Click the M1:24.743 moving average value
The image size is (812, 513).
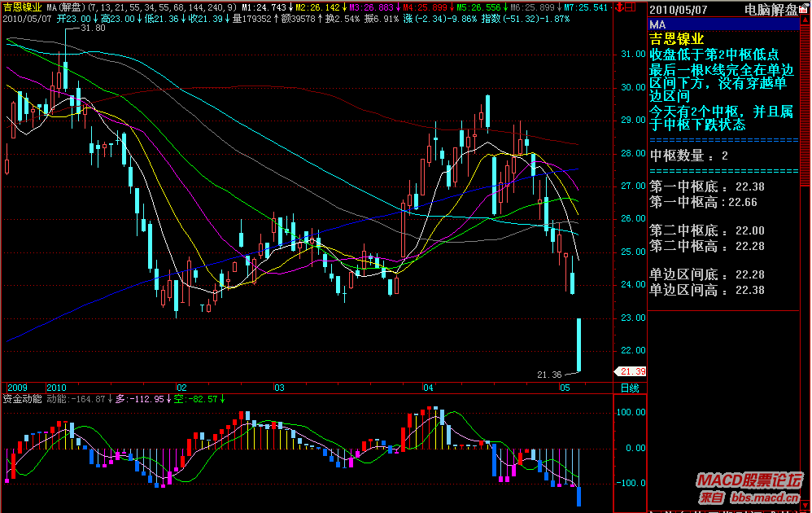[x=264, y=7]
